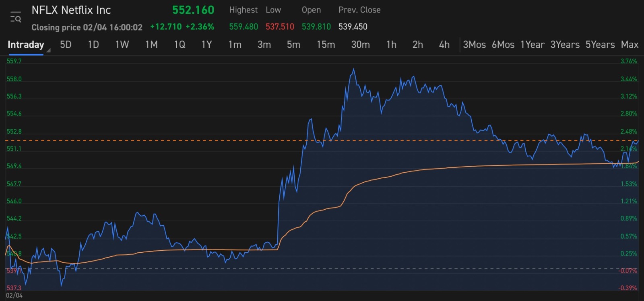The width and height of the screenshot is (644, 301).
Task: Click the 02/04 date axis label
Action: (14, 295)
